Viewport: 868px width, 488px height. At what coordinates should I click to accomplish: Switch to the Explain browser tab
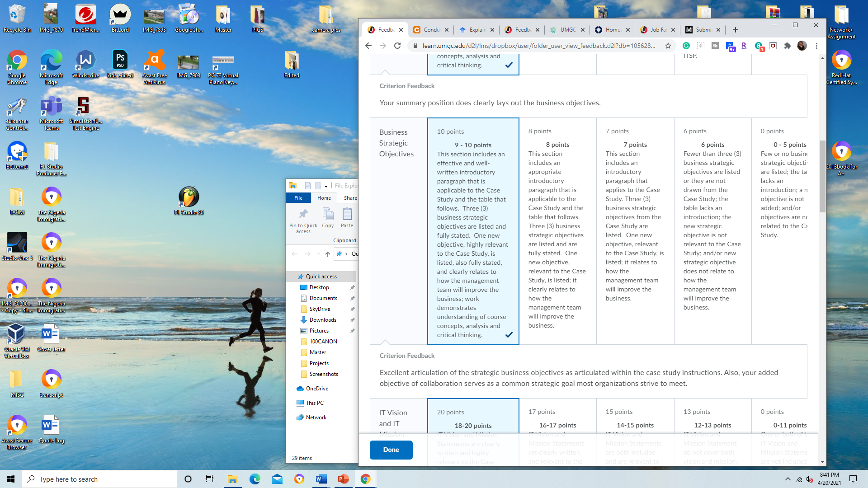[476, 30]
